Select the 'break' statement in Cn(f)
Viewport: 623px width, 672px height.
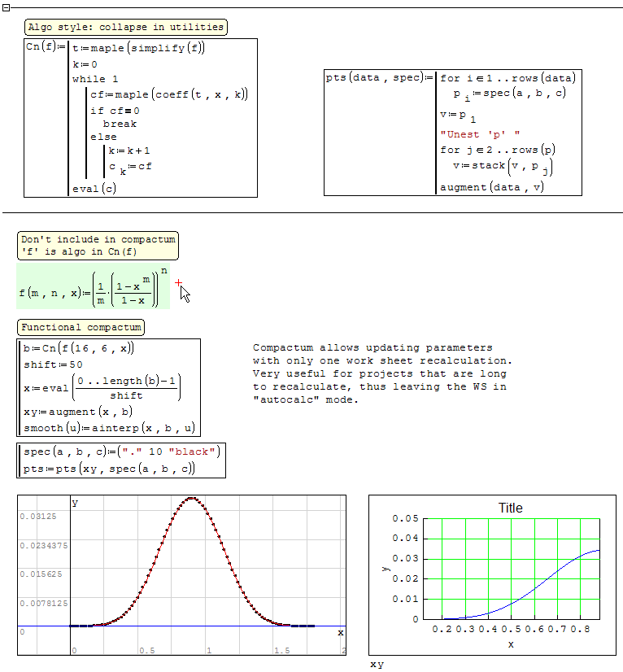120,124
